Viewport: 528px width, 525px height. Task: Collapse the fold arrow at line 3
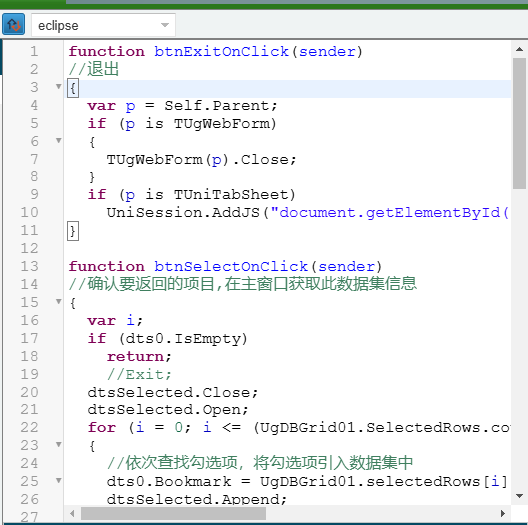pyautogui.click(x=59, y=87)
